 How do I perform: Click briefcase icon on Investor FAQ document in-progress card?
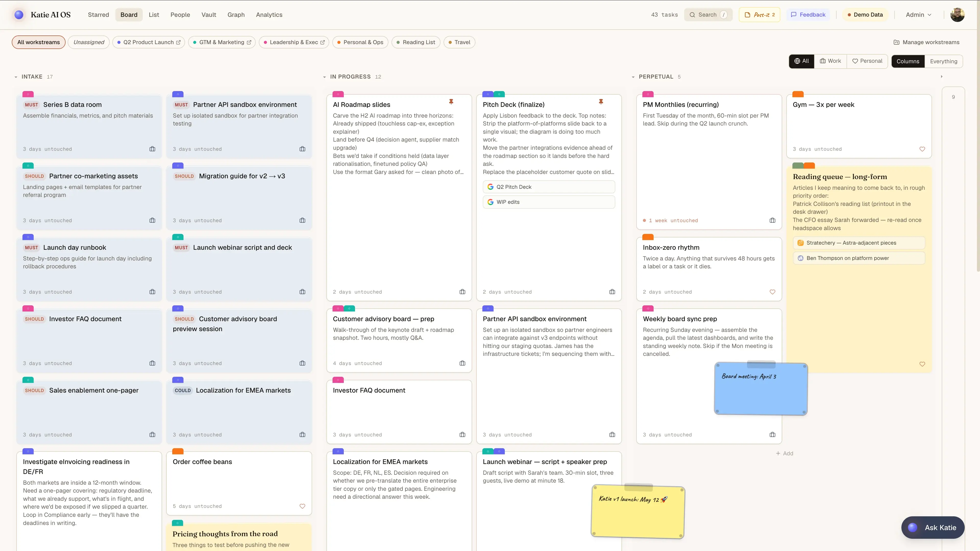point(462,435)
